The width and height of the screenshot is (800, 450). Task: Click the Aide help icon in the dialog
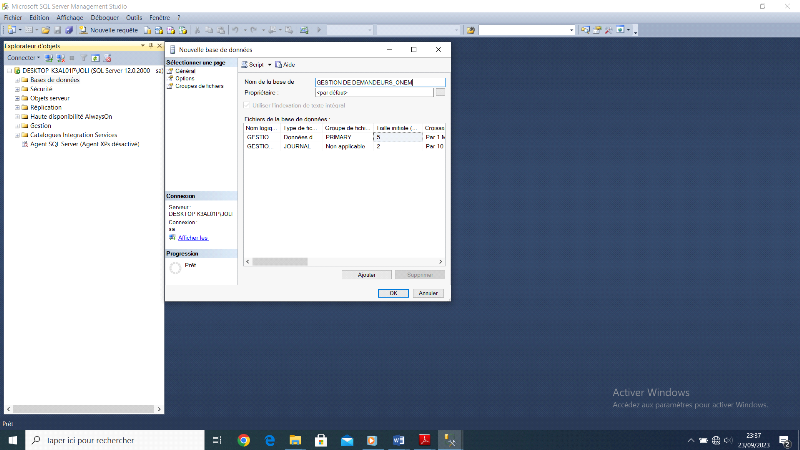pyautogui.click(x=279, y=65)
